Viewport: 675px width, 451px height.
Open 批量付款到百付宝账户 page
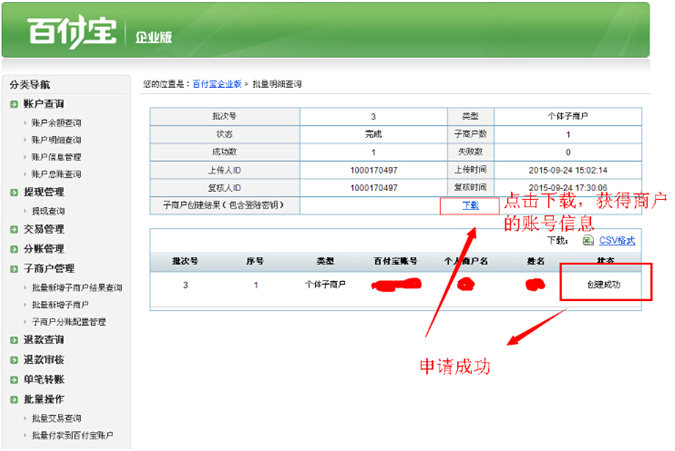click(72, 436)
